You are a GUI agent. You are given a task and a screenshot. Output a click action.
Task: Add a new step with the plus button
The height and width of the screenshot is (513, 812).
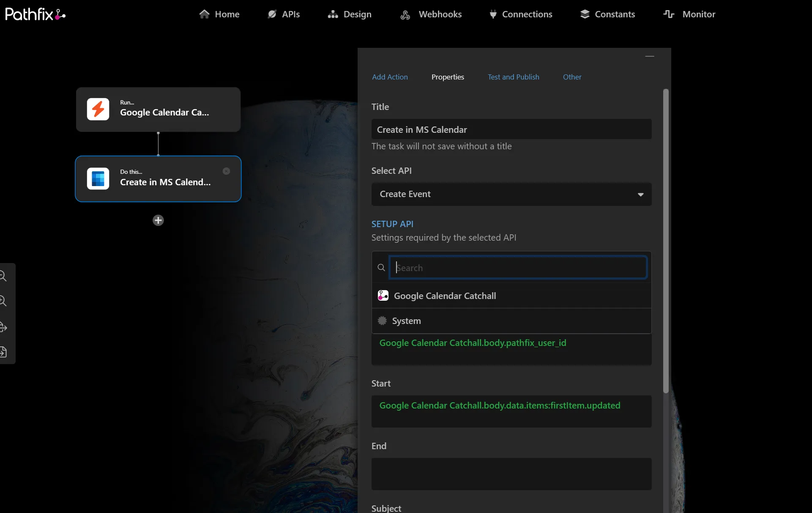tap(158, 220)
